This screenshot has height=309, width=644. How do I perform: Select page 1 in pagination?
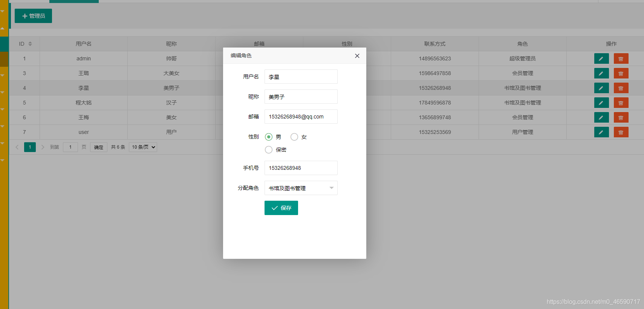(x=30, y=147)
